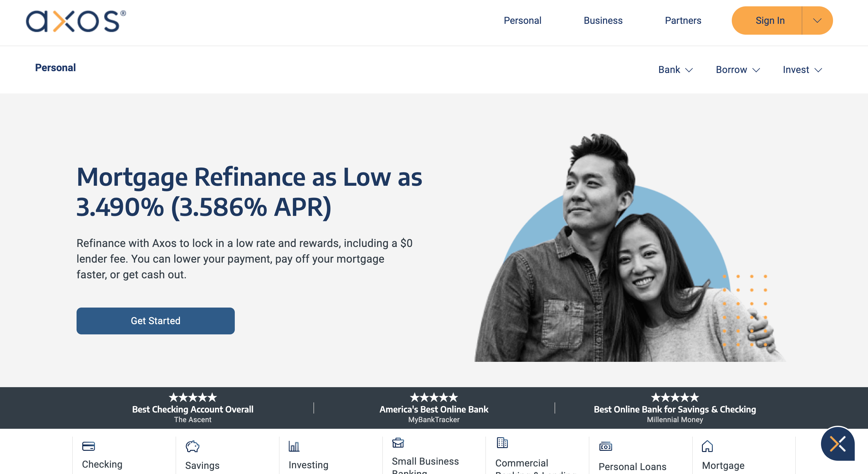The width and height of the screenshot is (868, 474).
Task: Click the Personal Loans cash icon
Action: pos(605,447)
